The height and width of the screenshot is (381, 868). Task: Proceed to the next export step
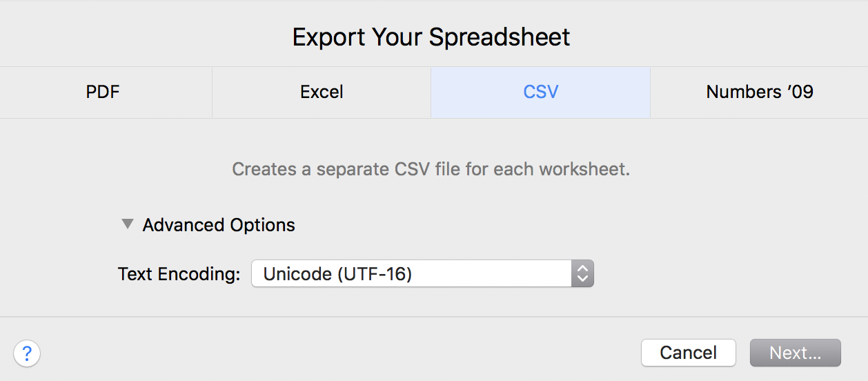795,353
